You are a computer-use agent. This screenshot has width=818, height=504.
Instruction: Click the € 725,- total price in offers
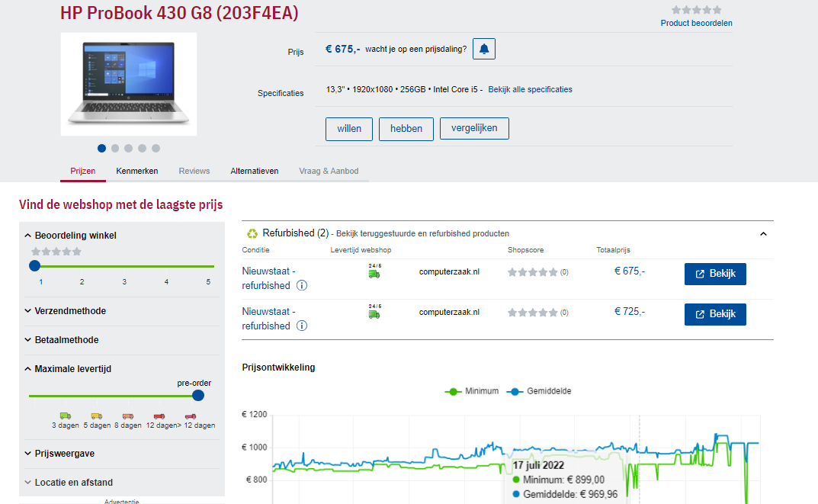pos(630,312)
